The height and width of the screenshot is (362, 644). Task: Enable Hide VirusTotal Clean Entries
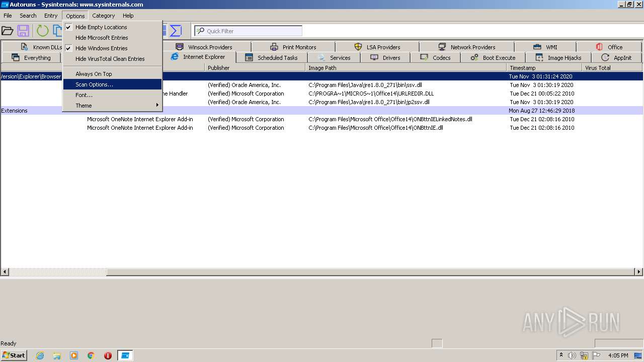(x=112, y=59)
